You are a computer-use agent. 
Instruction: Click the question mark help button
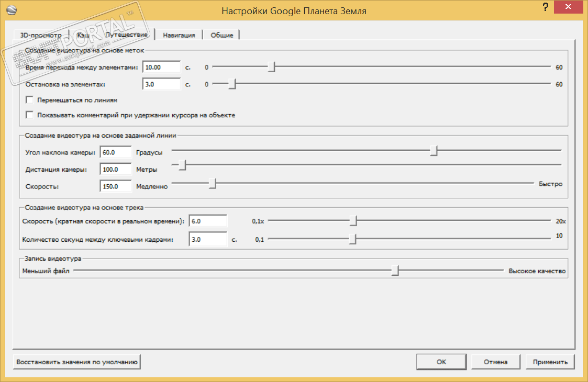[x=546, y=7]
